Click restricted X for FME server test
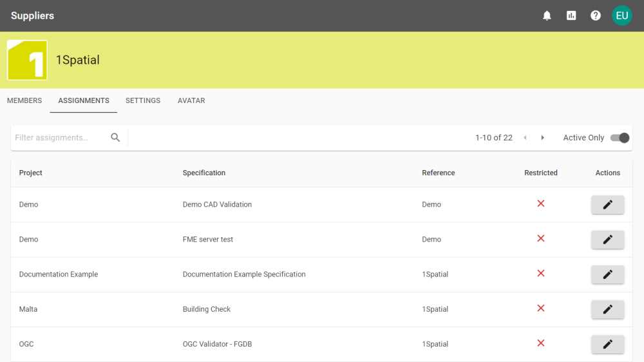Viewport: 644px width, 362px height. (541, 238)
